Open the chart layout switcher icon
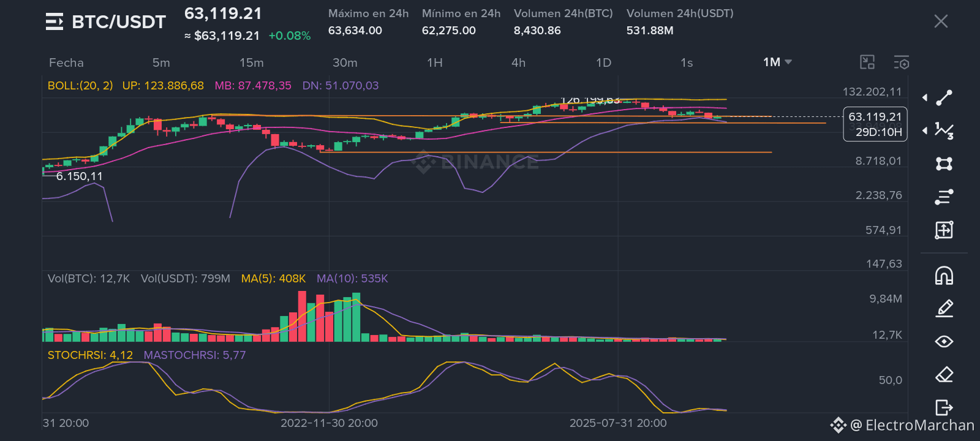 867,62
